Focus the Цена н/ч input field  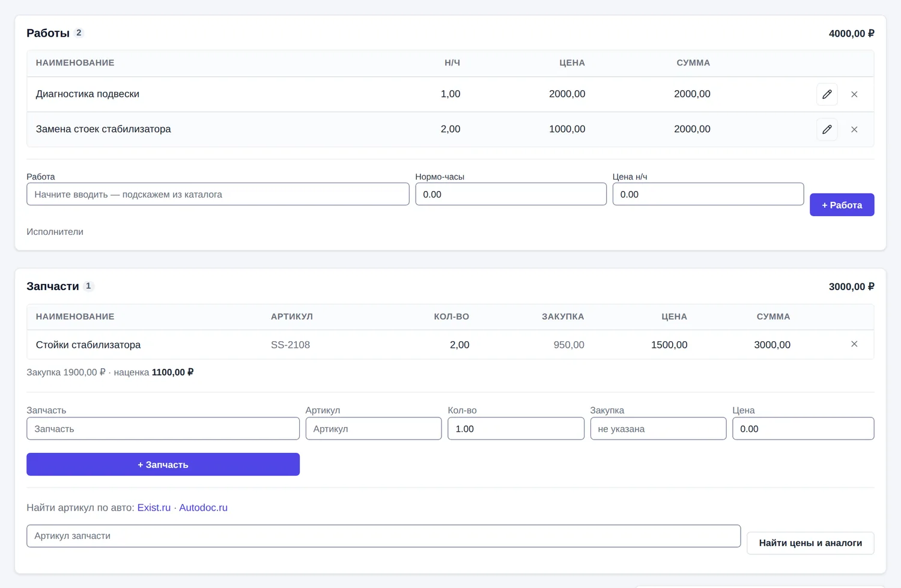[708, 194]
